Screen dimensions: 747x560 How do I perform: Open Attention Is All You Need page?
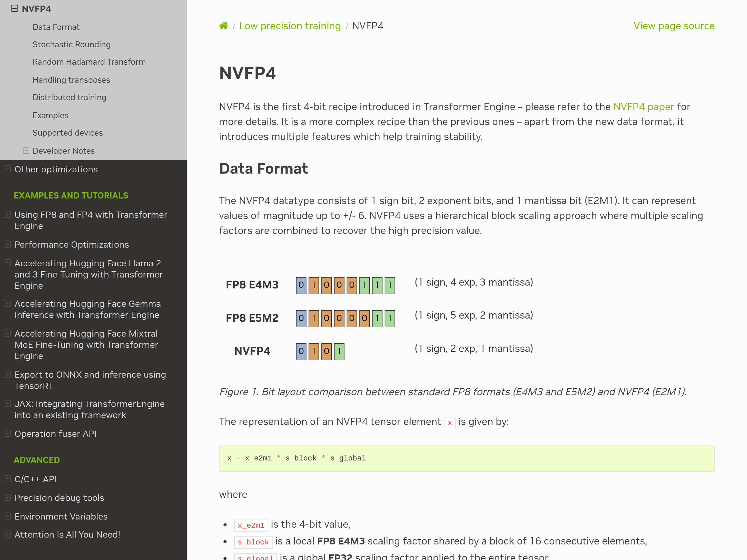point(67,535)
